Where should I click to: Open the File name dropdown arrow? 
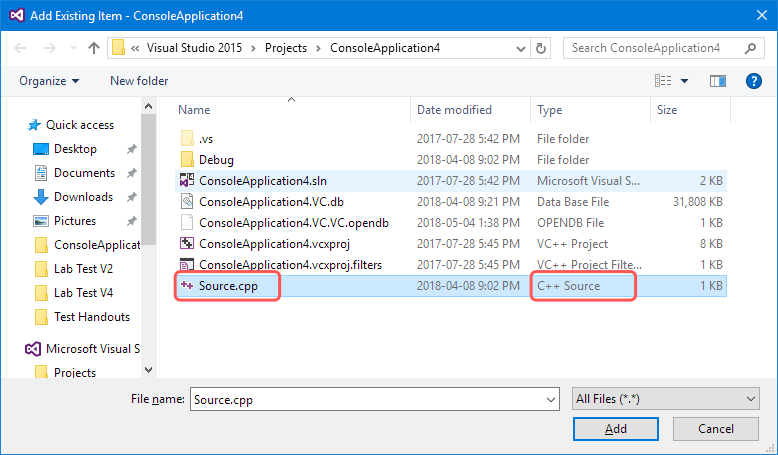tap(551, 399)
